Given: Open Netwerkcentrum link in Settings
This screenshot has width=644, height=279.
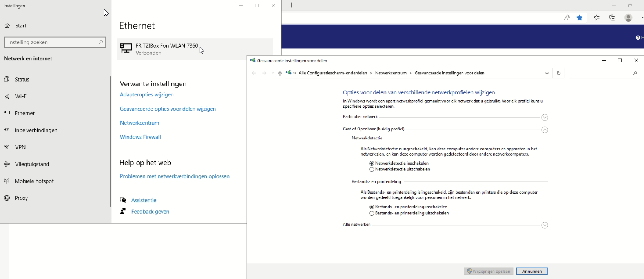Looking at the screenshot, I should coord(140,123).
